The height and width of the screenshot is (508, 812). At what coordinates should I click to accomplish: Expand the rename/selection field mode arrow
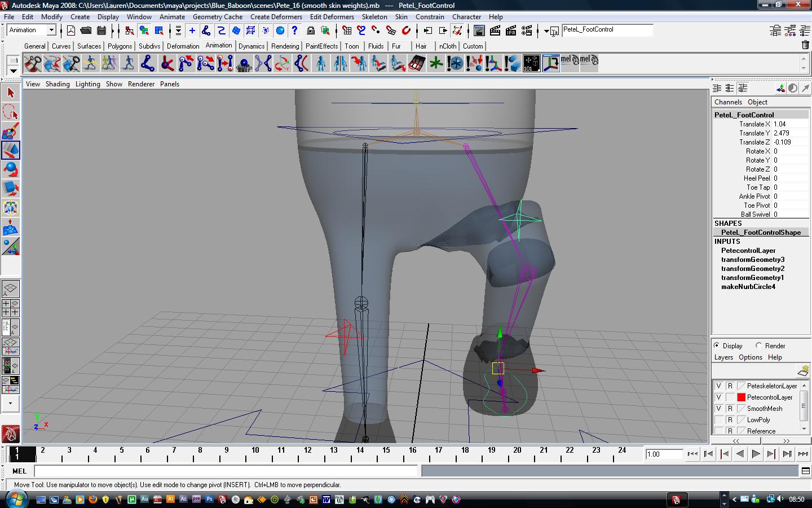pos(546,30)
